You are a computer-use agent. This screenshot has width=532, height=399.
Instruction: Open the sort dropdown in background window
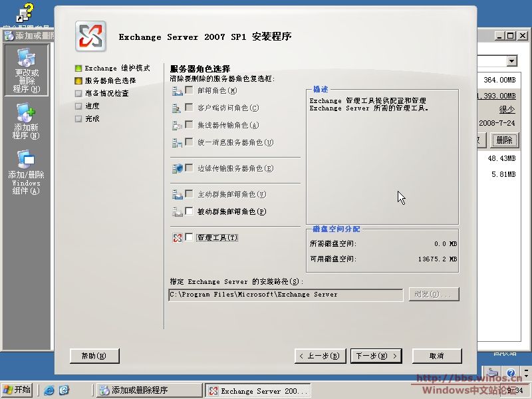(x=511, y=61)
